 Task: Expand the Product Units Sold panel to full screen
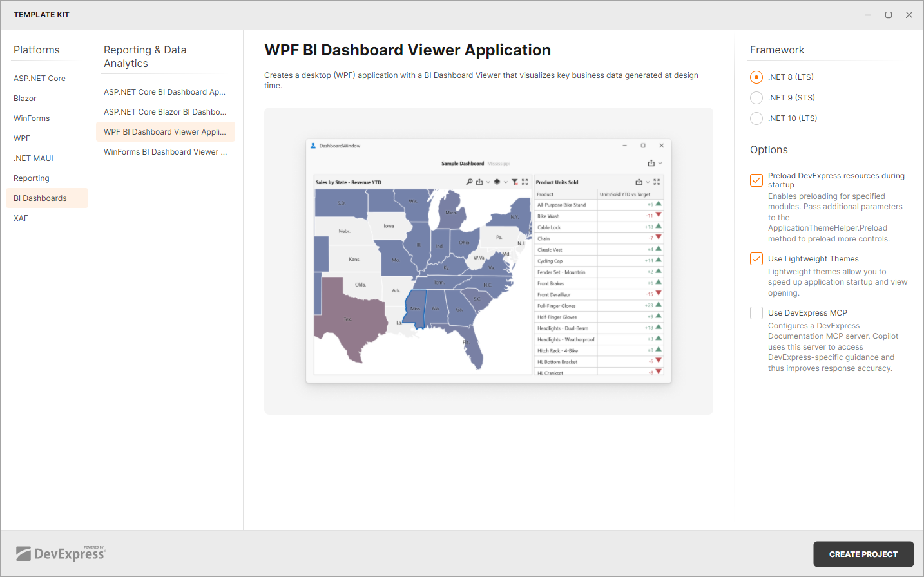(656, 182)
